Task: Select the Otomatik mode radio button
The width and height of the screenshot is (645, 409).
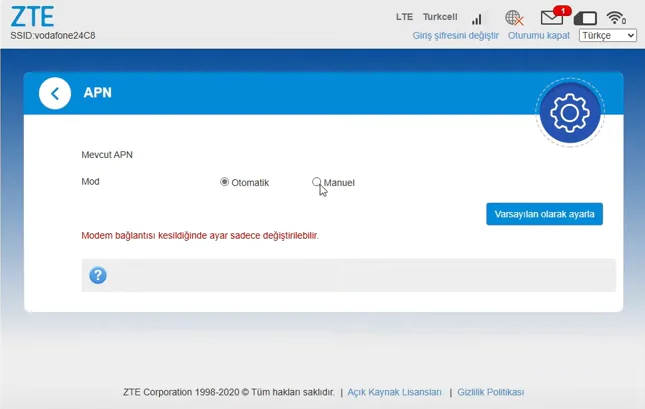Action: [224, 181]
